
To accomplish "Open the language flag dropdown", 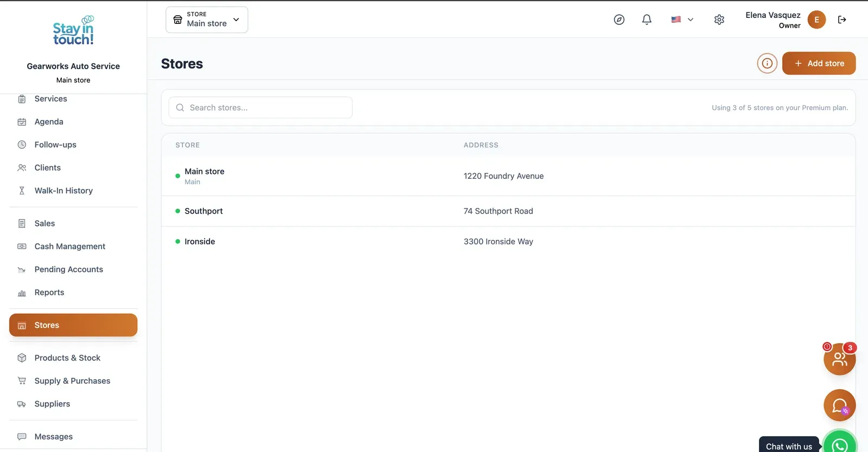I will click(682, 20).
